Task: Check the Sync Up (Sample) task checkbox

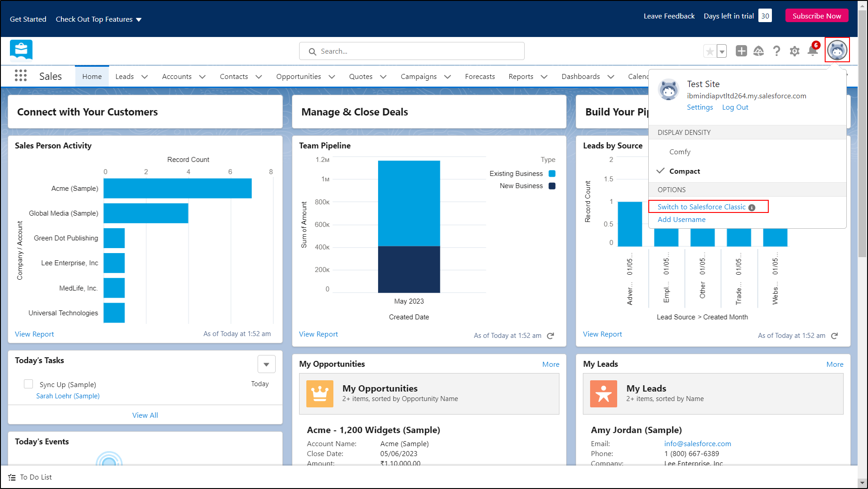Action: [x=28, y=384]
